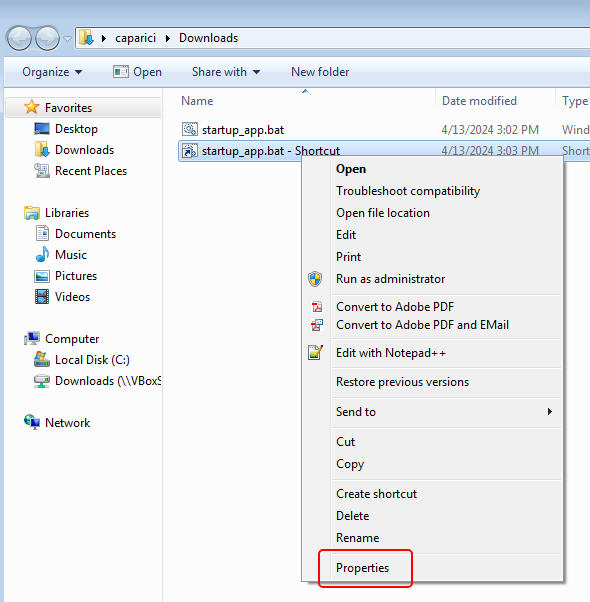Select Properties from the context menu
Viewport: 590px width, 602px height.
[362, 567]
